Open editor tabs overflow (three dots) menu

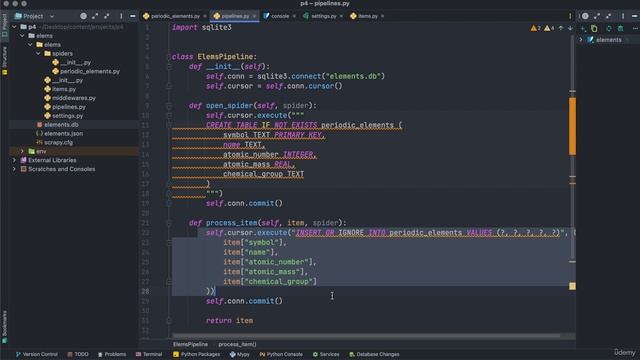tap(570, 16)
